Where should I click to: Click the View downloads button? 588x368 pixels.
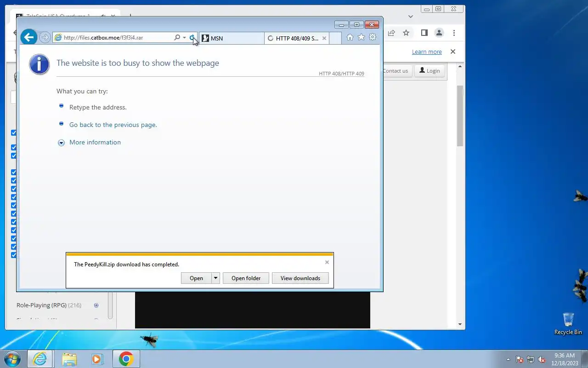(x=300, y=278)
